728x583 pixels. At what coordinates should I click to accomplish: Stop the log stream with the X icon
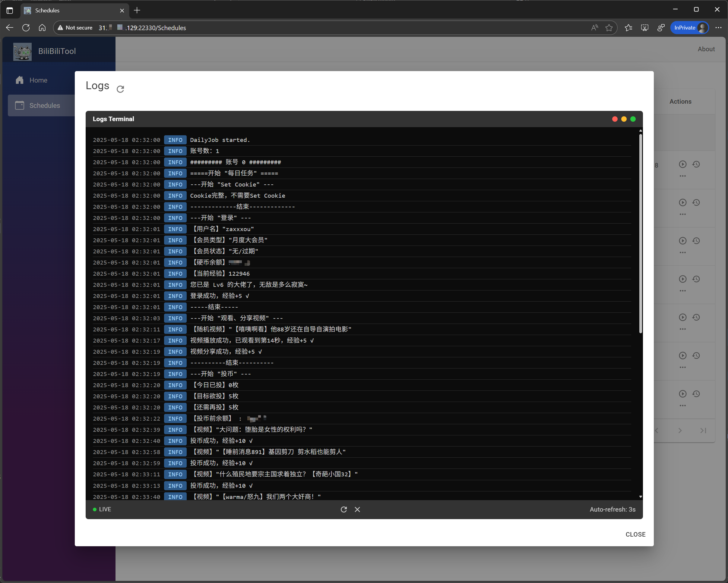(357, 509)
